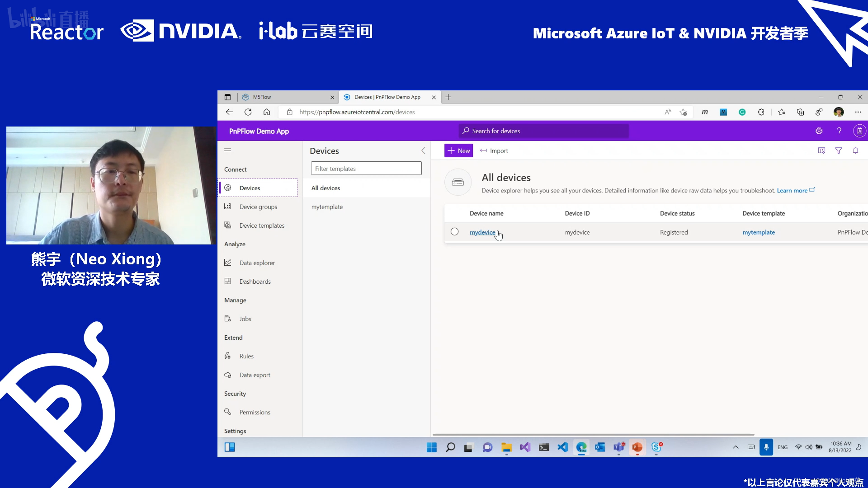Viewport: 868px width, 488px height.
Task: Open the mydevice device link
Action: click(x=482, y=232)
